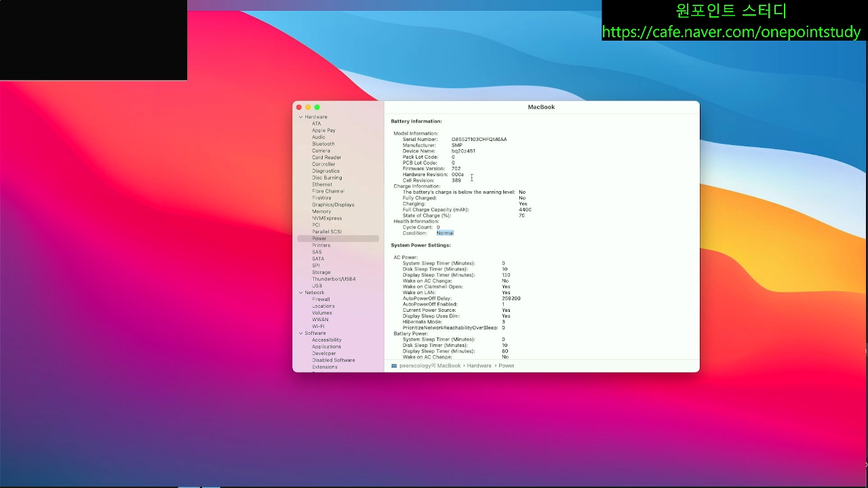Select the USB entry under Hardware
Image resolution: width=868 pixels, height=488 pixels.
(317, 286)
